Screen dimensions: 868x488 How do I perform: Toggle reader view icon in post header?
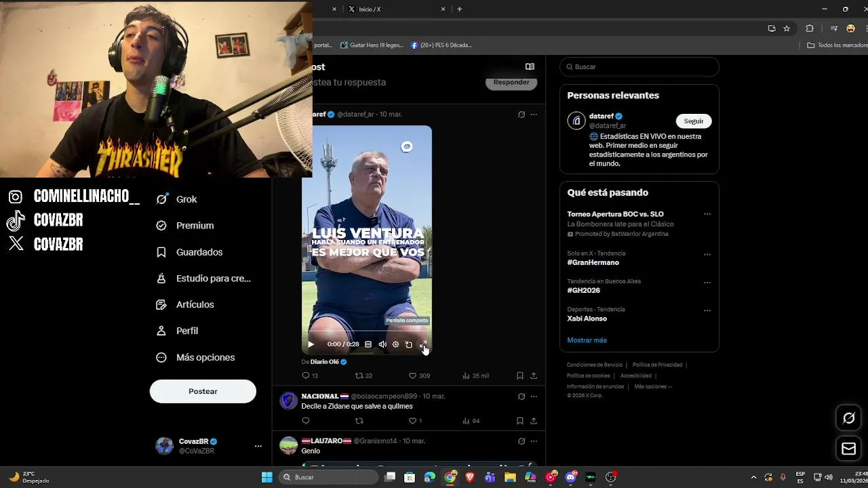[x=530, y=66]
